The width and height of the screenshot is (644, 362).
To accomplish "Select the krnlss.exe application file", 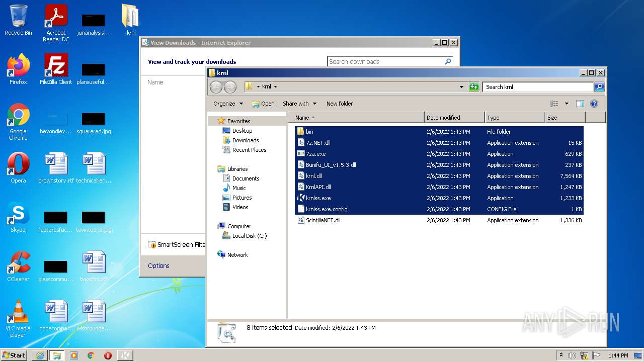I will point(439,198).
